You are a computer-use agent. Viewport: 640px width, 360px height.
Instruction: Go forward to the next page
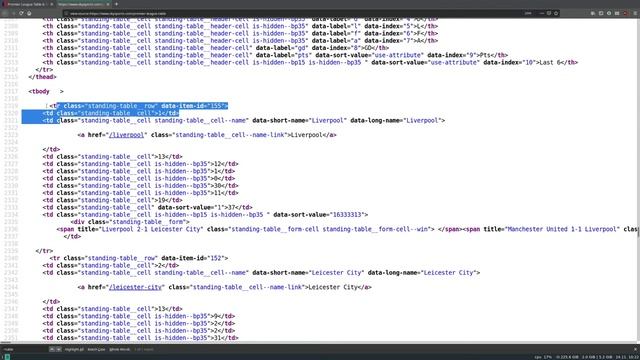click(x=13, y=13)
